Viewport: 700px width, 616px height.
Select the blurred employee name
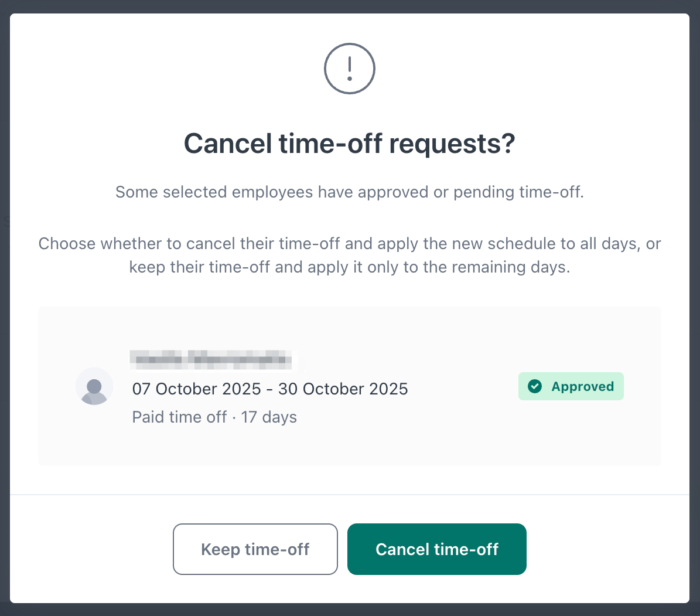pyautogui.click(x=211, y=359)
